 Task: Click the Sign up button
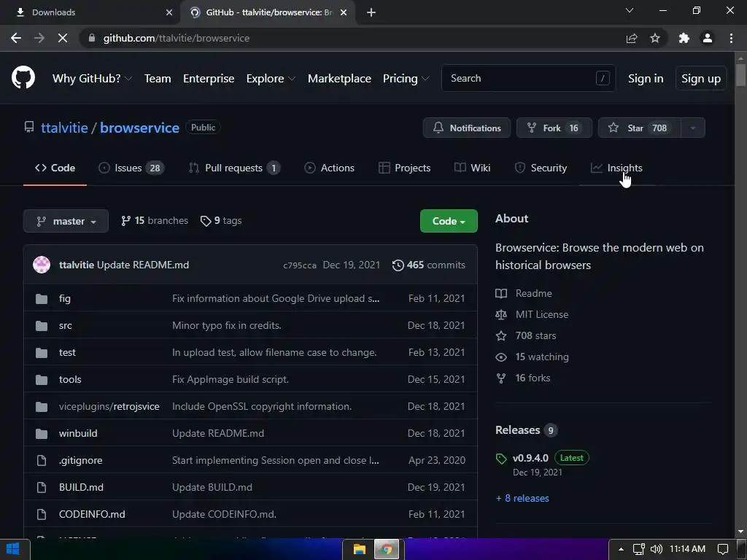coord(701,79)
